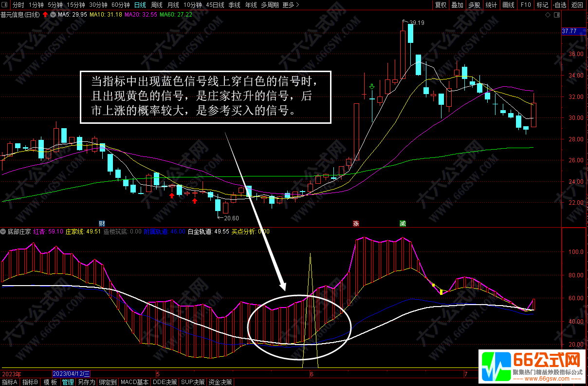This screenshot has width=588, height=386.
Task: Click the 2023/04/12 date label on time axis
Action: click(x=72, y=374)
